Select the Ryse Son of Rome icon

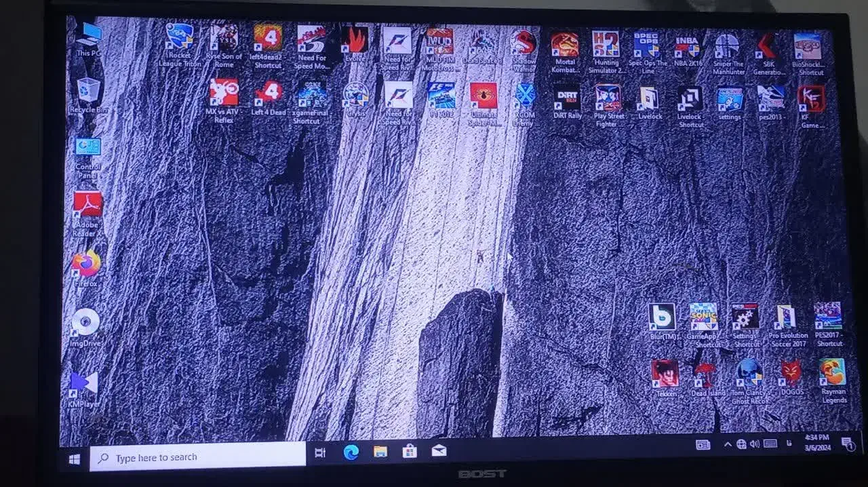pyautogui.click(x=224, y=39)
